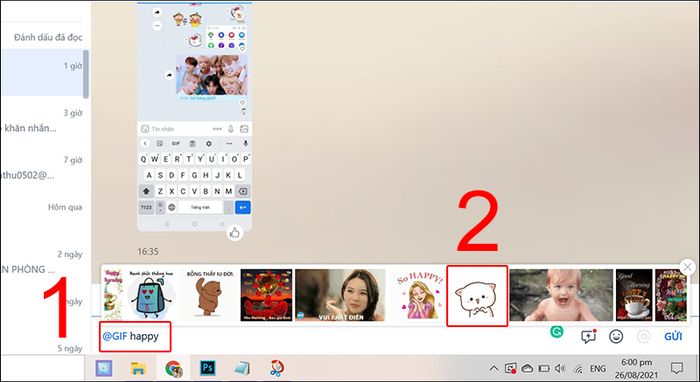The image size is (700, 382).
Task: Open the shared phone screenshot image
Action: [x=195, y=116]
